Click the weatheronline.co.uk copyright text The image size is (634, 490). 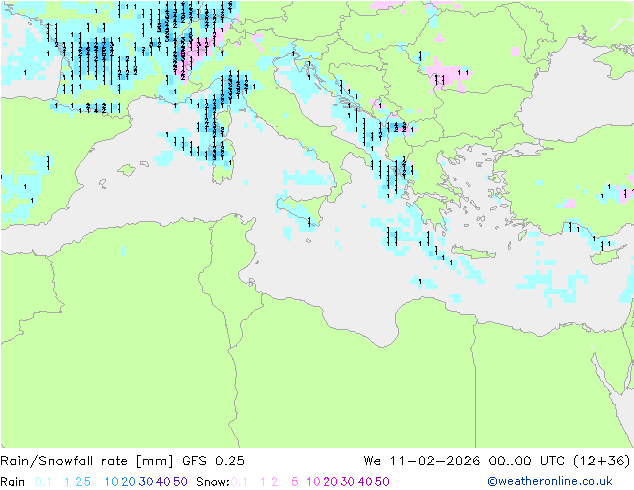pyautogui.click(x=550, y=481)
